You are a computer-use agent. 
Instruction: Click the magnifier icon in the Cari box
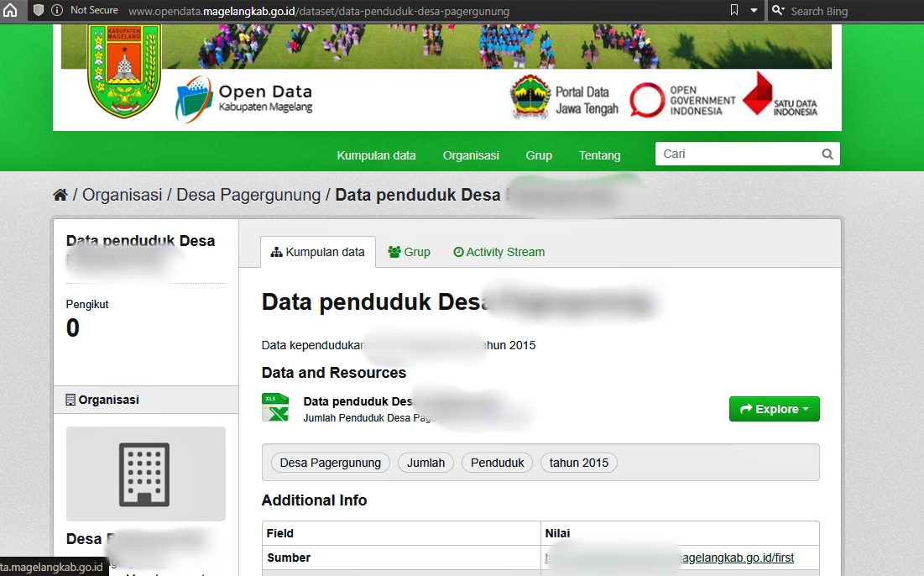[x=827, y=154]
